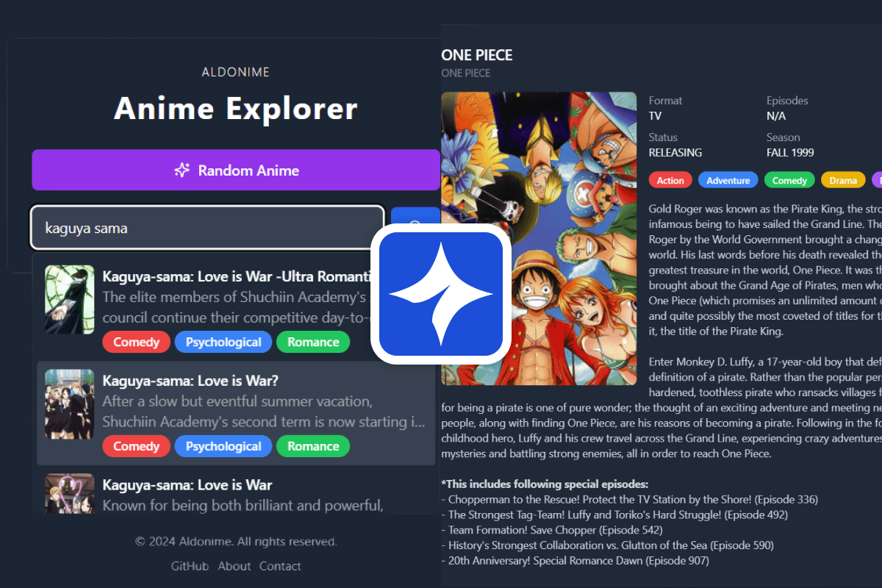This screenshot has width=882, height=588.
Task: Click the description starting "After a slow but eventful"
Action: [x=264, y=412]
